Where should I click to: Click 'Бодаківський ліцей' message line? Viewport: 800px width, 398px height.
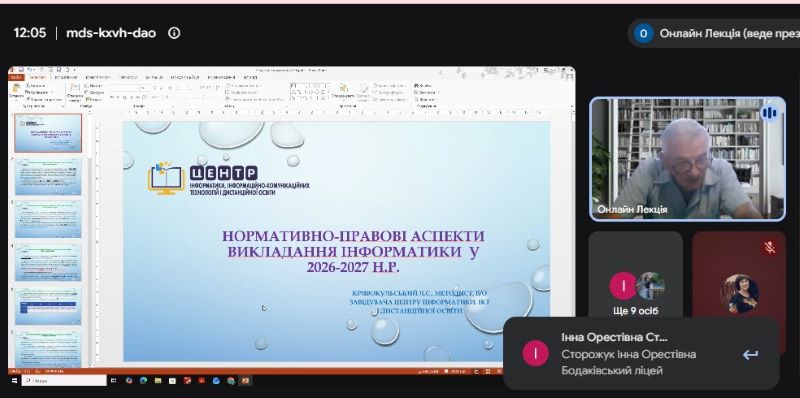[x=612, y=370]
